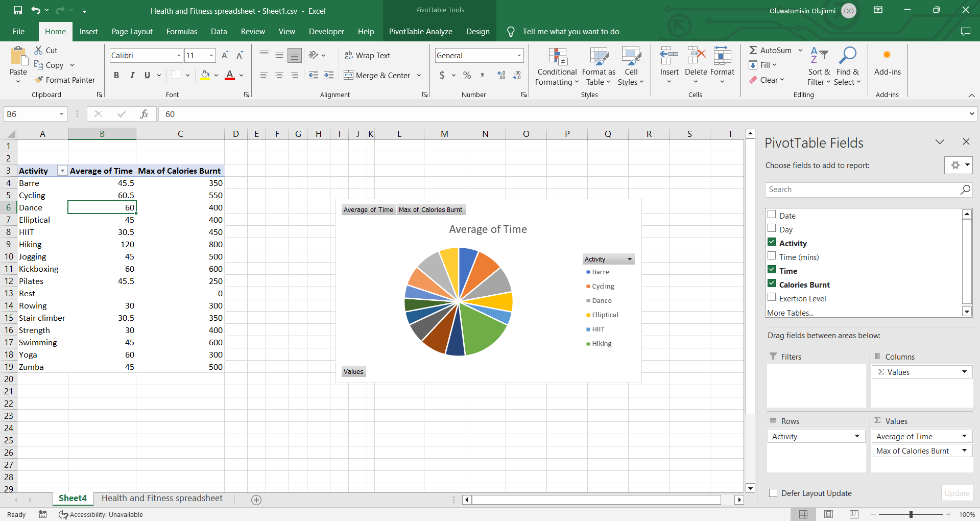Open Max of Calories Burnt value dropdown
Image resolution: width=980 pixels, height=521 pixels.
pyautogui.click(x=964, y=451)
